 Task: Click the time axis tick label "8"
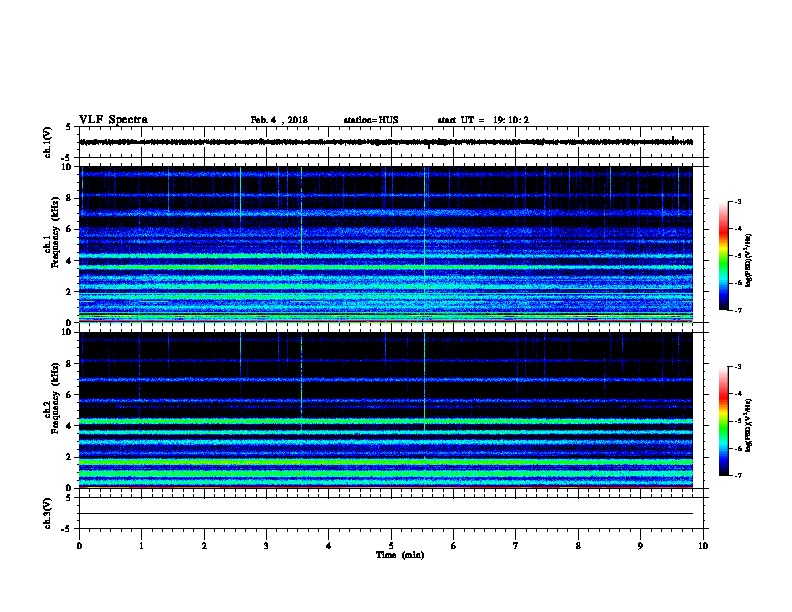[x=578, y=546]
